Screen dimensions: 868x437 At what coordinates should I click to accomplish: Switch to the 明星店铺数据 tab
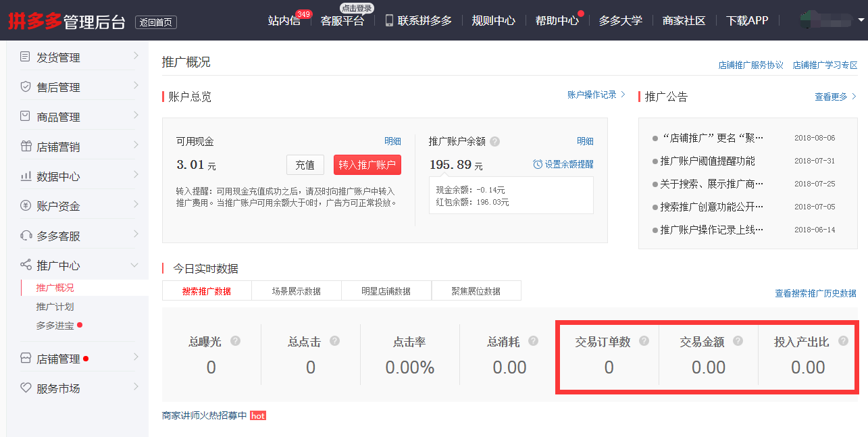(386, 291)
